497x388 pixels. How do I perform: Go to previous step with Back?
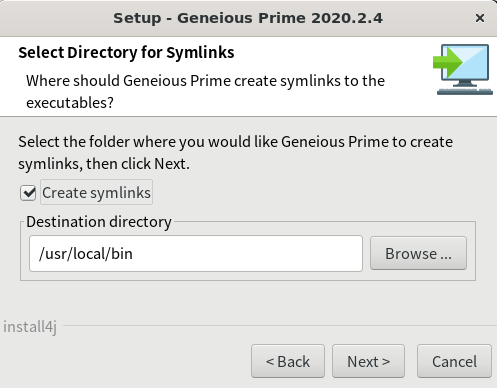(x=288, y=361)
